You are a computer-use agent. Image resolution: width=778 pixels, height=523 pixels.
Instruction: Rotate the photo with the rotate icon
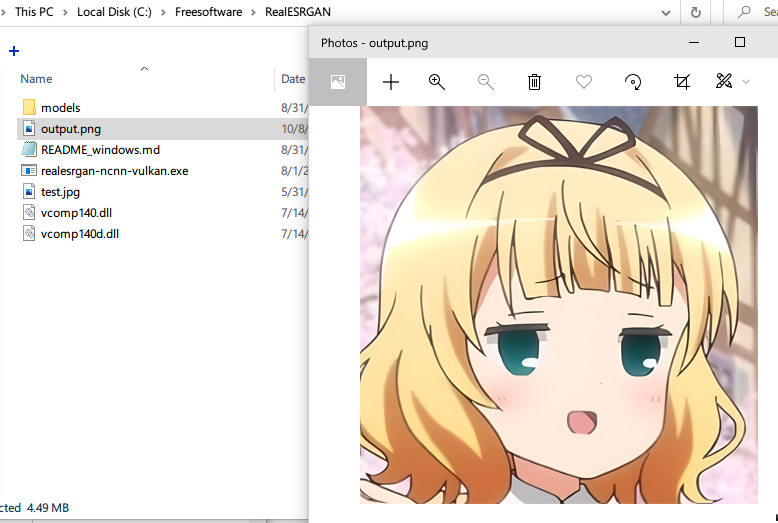633,82
